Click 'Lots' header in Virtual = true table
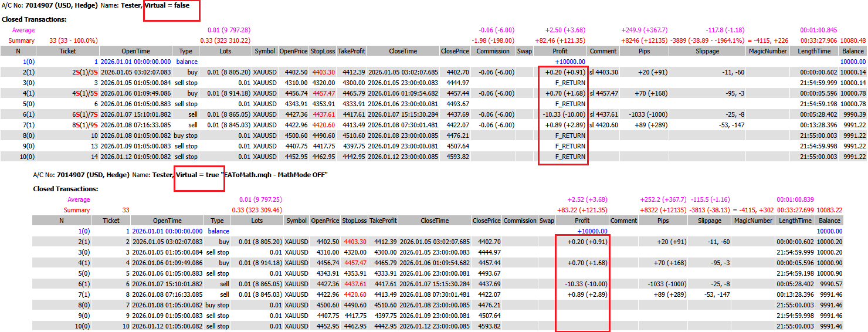868x332 pixels. [257, 221]
